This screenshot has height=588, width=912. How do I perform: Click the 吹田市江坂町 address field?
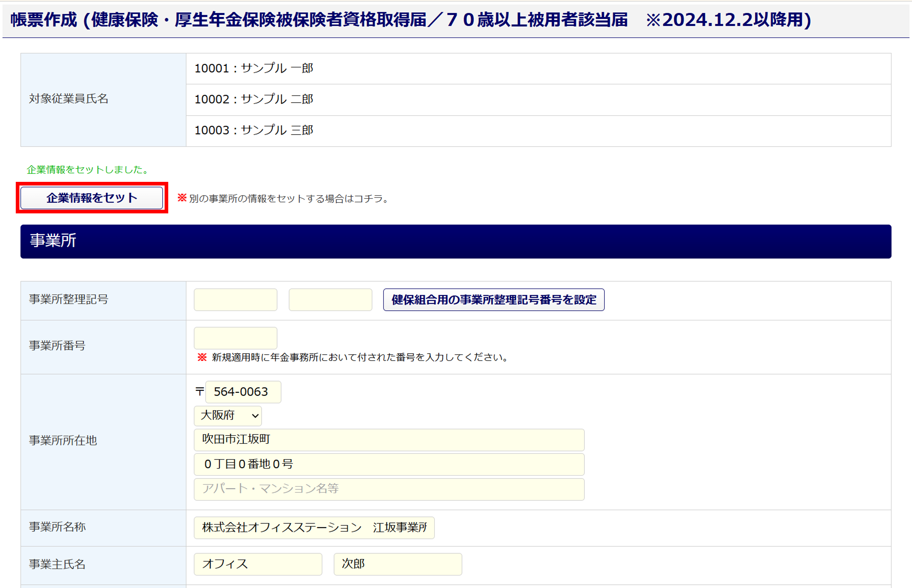point(389,440)
